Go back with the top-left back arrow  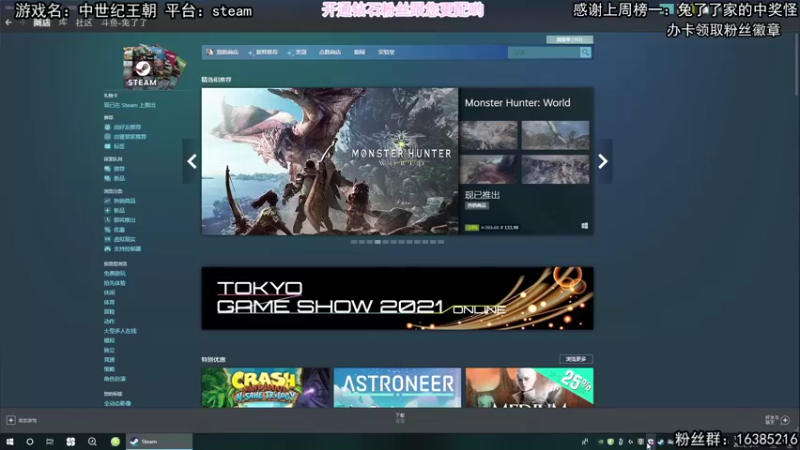click(x=8, y=22)
